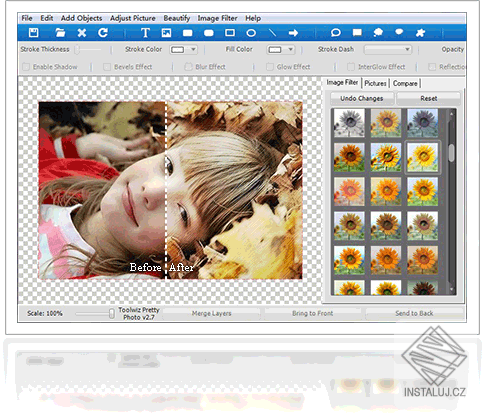The width and height of the screenshot is (485, 419).
Task: Open a file with the folder icon
Action: [60, 33]
